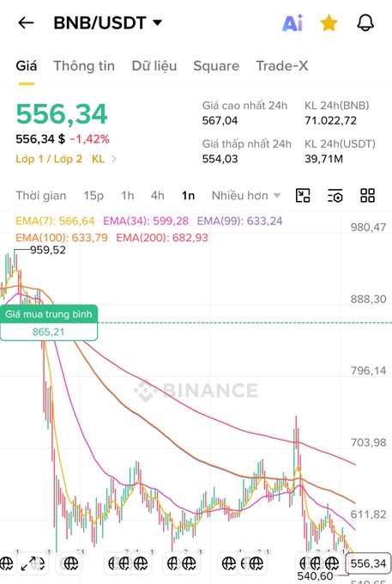
Task: Click the KL 24h(USDT) value 39,71M
Action: tap(323, 159)
